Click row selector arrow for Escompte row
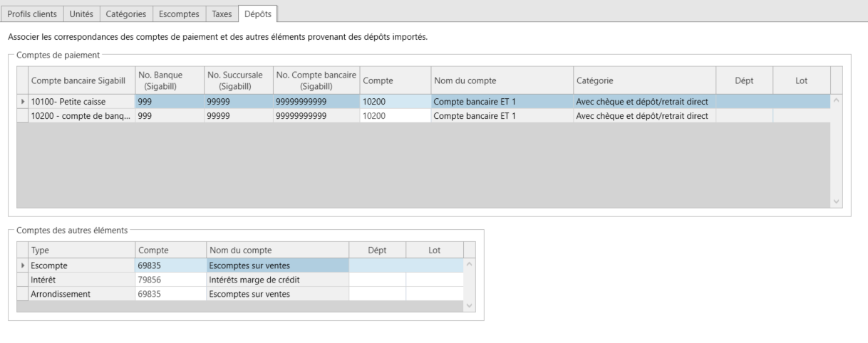The image size is (868, 343). tap(22, 266)
